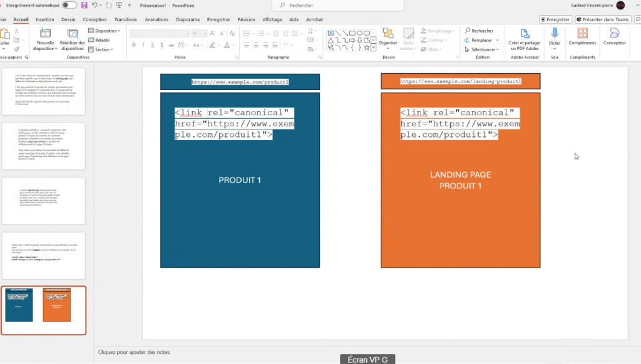Click the Nouvelle diapositive icon
Screen dimensions: 641x364
pos(45,34)
